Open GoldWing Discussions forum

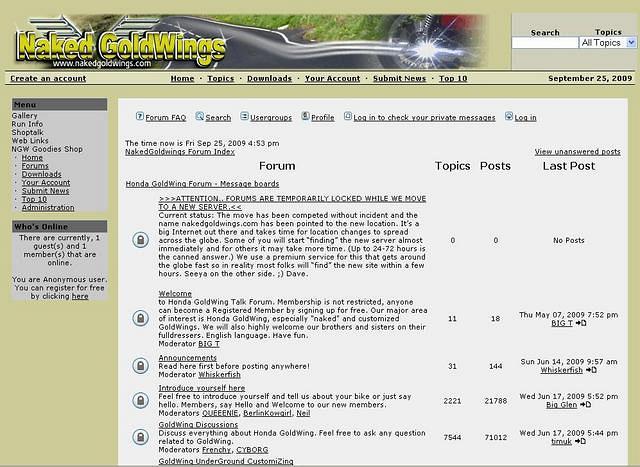click(198, 425)
